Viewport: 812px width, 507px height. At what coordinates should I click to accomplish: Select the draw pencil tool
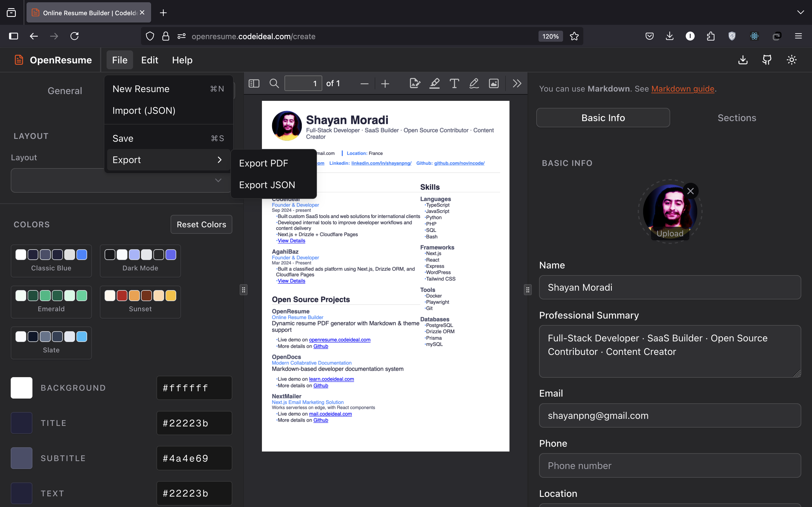(x=474, y=83)
